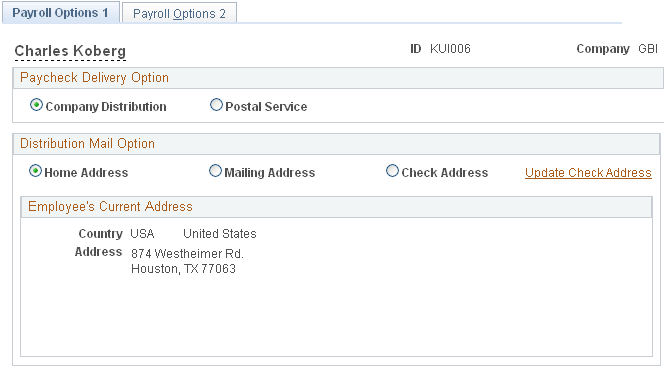
Task: Click the United States country description
Action: [220, 234]
